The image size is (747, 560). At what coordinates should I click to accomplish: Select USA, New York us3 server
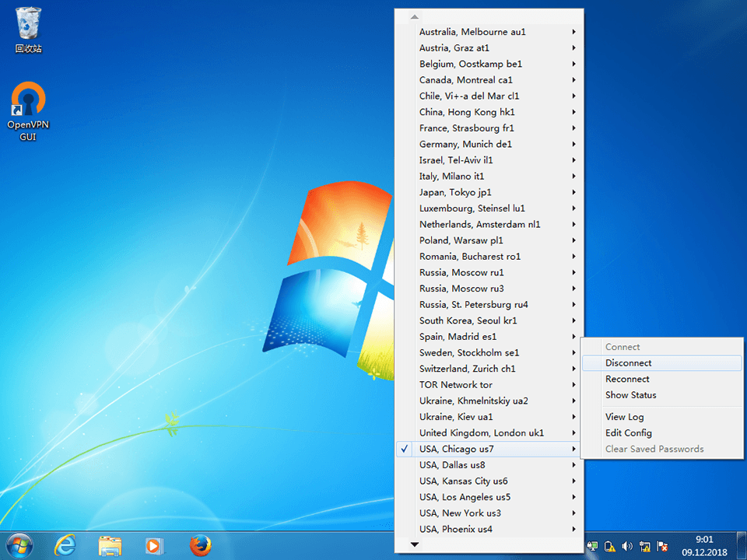pyautogui.click(x=489, y=513)
